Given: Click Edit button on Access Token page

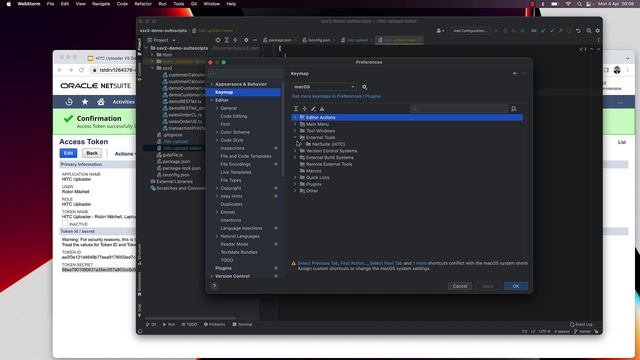Looking at the screenshot, I should coord(68,153).
